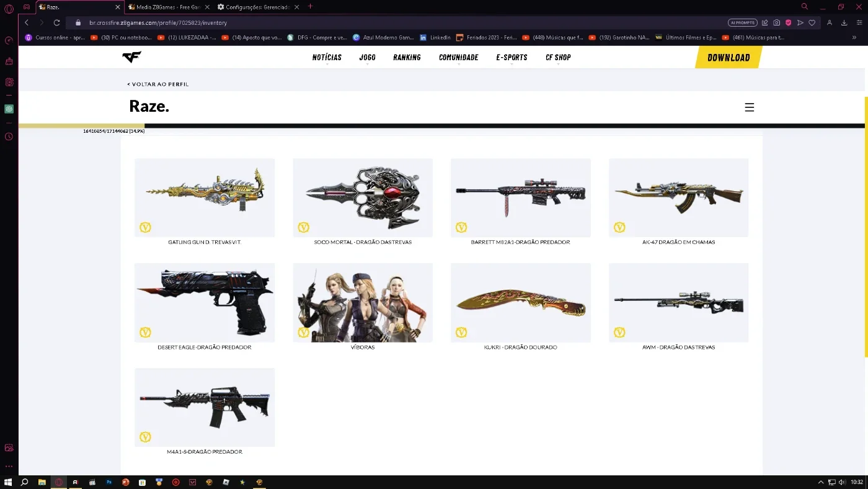
Task: Select Gatling Gun D. Trevas Vit. thumbnail
Action: [205, 197]
